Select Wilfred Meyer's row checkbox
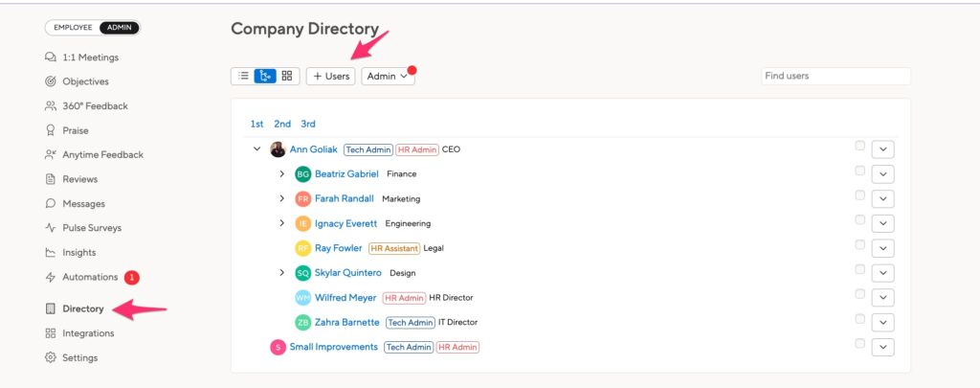This screenshot has width=980, height=388. [x=860, y=294]
